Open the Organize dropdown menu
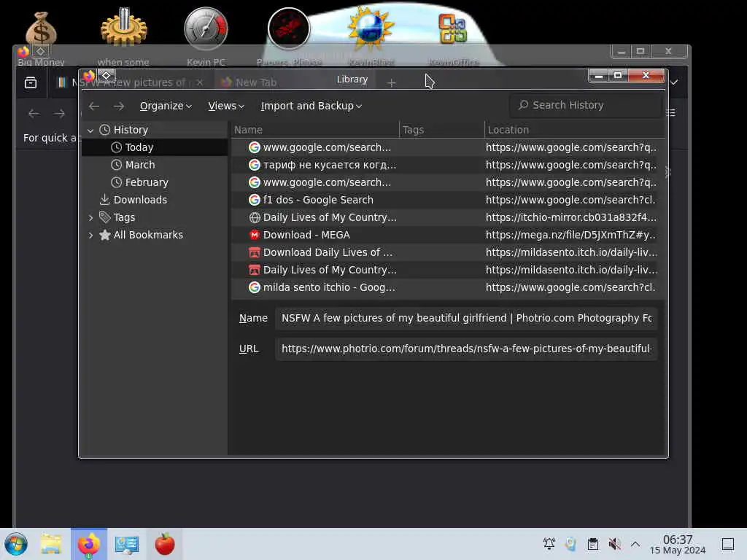 [166, 106]
